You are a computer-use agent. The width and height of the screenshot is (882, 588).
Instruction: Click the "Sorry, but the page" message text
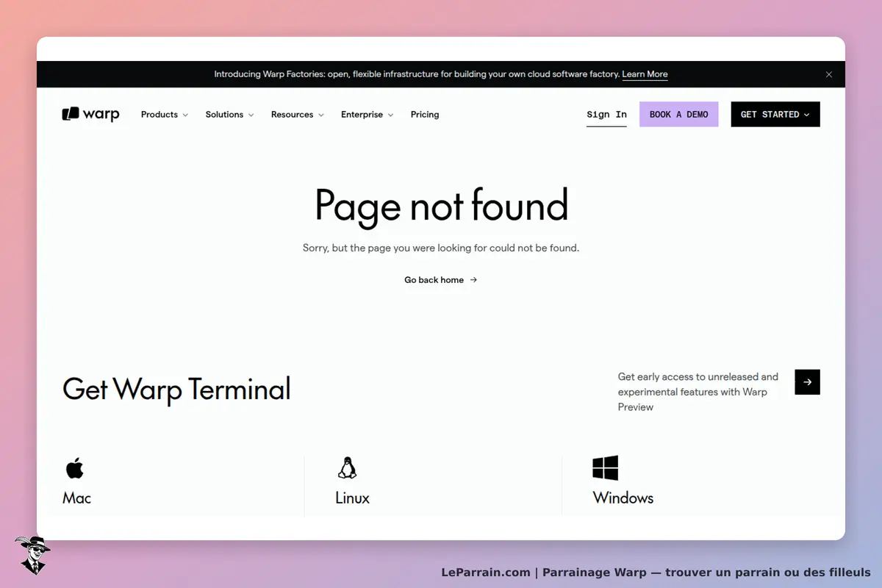tap(441, 248)
